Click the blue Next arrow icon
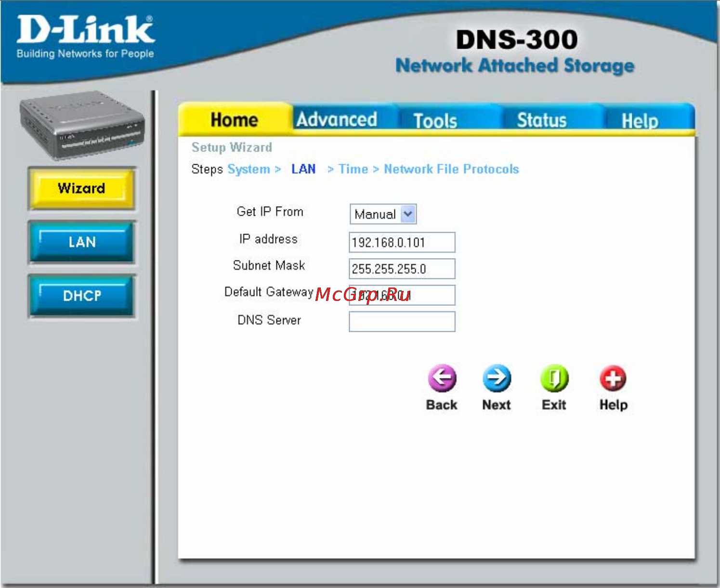The image size is (720, 588). (497, 379)
